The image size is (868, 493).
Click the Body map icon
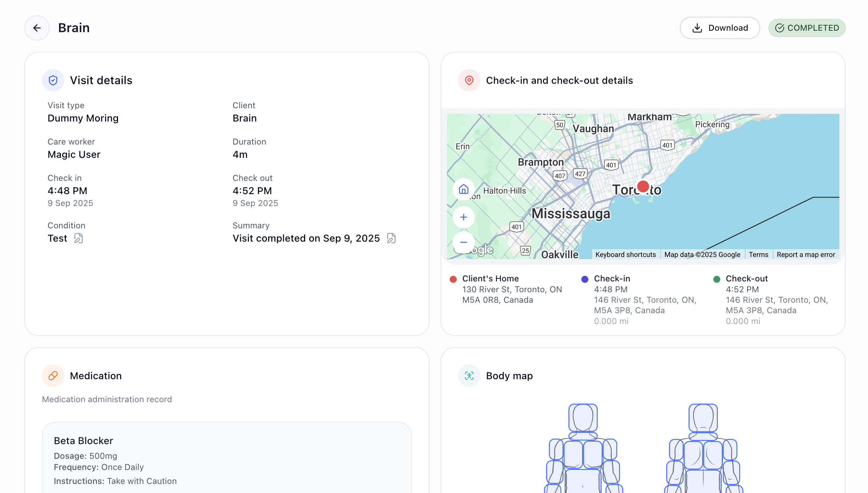click(x=469, y=376)
